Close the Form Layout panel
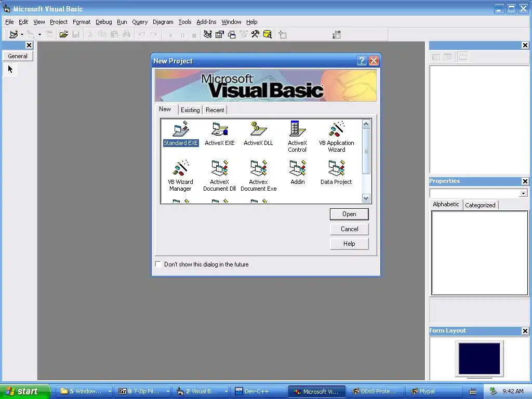The image size is (532, 399). click(525, 331)
